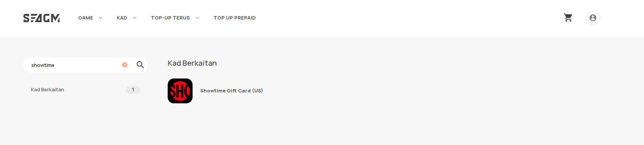Expand the TOP-UP TERUS chevron
The height and width of the screenshot is (145, 644).
pos(197,18)
